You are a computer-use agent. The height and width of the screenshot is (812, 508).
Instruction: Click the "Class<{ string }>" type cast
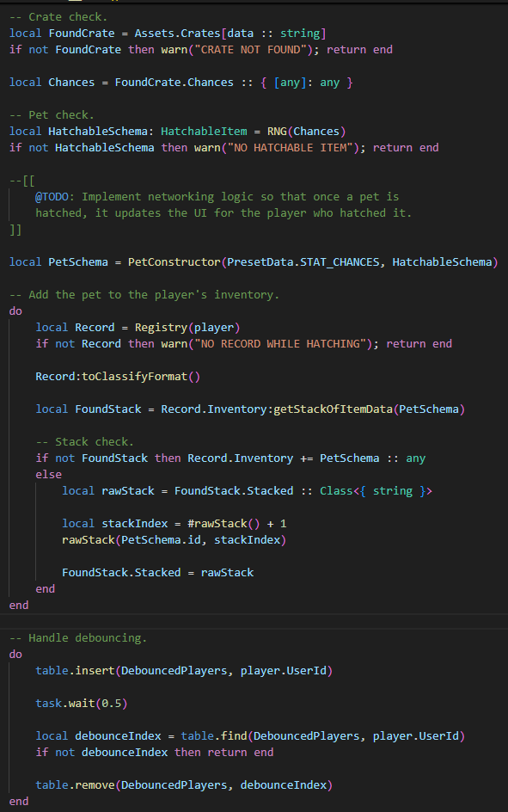pos(376,491)
